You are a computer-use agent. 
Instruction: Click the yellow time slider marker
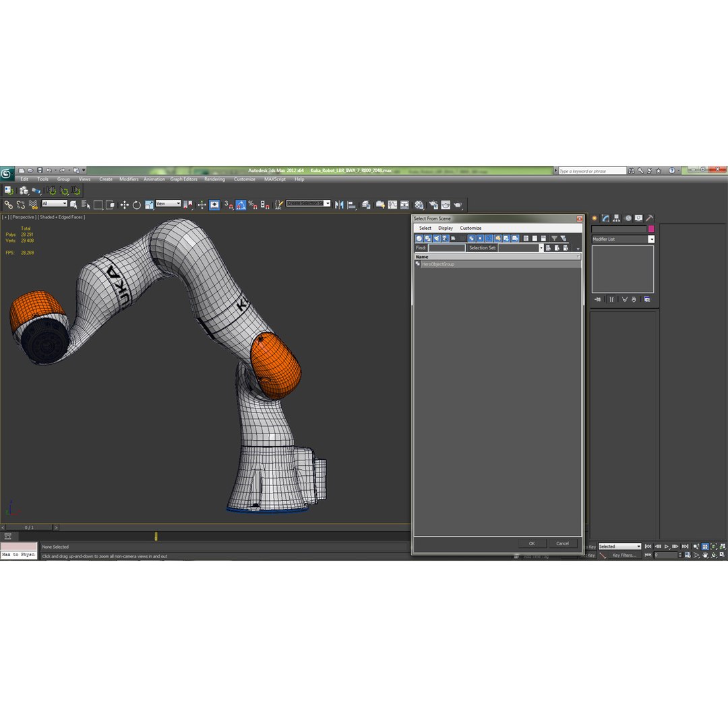[x=156, y=537]
